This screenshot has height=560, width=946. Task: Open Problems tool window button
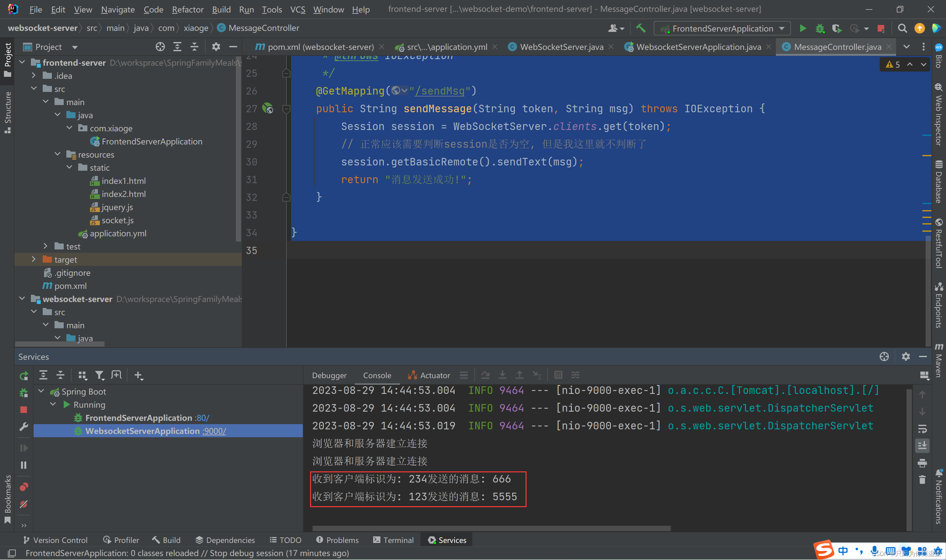pos(337,540)
